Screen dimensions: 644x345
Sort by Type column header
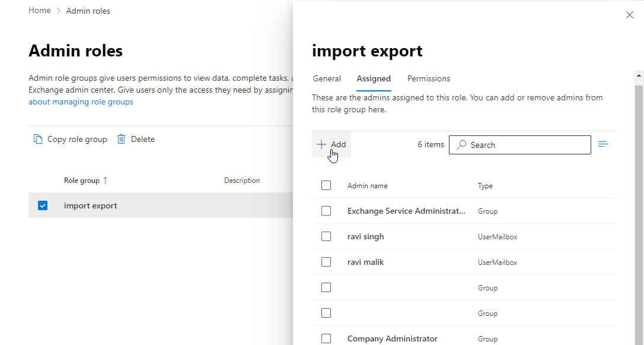[485, 186]
